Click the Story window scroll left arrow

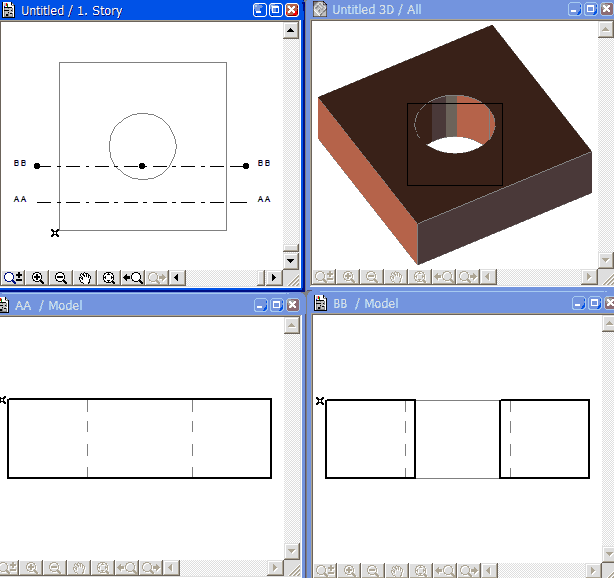[x=177, y=278]
